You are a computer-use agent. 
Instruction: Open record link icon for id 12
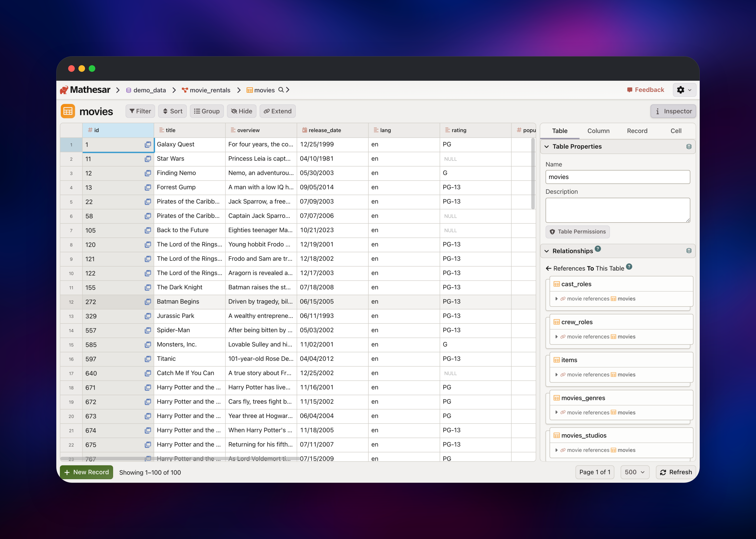pyautogui.click(x=148, y=173)
